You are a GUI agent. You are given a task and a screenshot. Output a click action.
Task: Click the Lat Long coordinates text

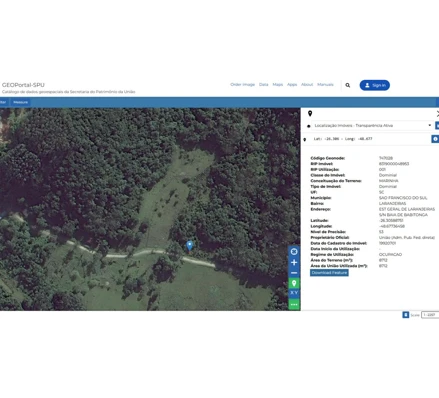[343, 139]
